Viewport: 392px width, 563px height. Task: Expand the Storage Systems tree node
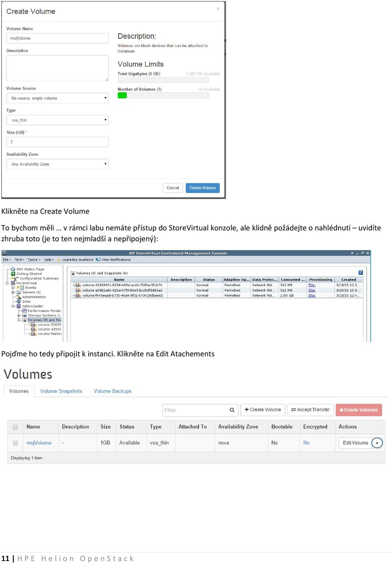point(19,315)
